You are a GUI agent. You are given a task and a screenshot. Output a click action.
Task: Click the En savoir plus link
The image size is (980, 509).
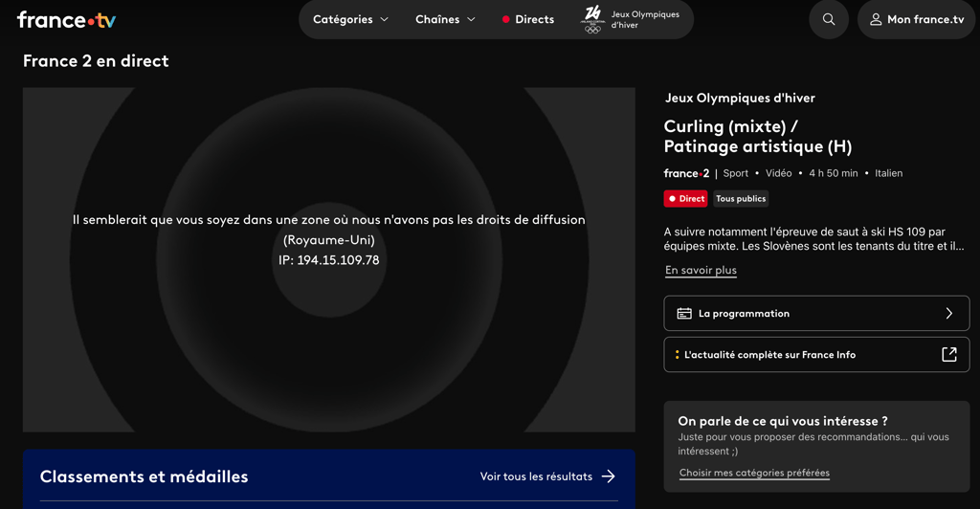coord(701,271)
